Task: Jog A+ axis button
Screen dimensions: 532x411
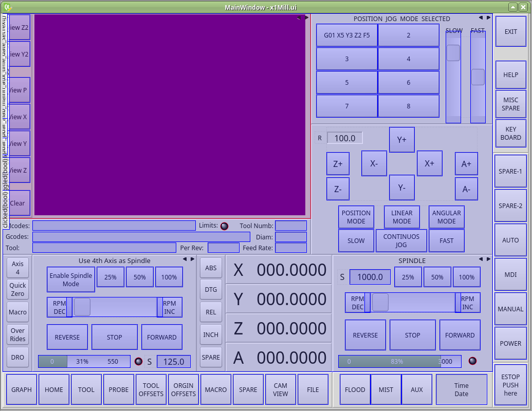Action: tap(467, 164)
